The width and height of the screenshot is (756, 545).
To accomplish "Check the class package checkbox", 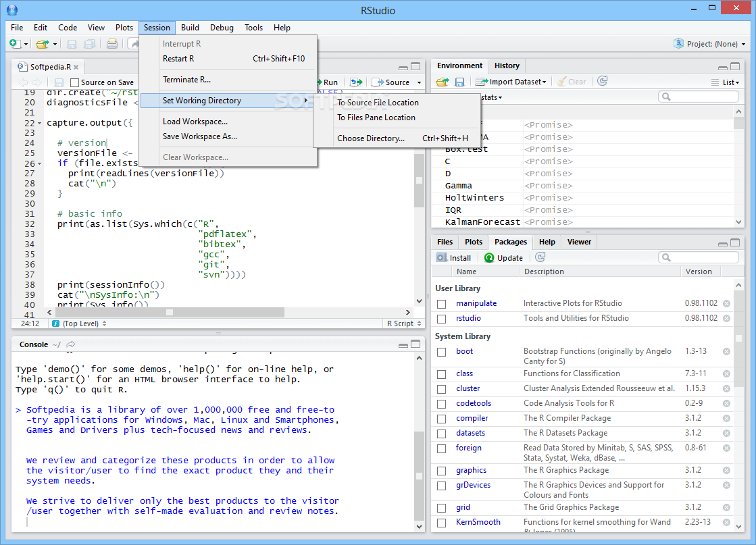I will pyautogui.click(x=442, y=374).
